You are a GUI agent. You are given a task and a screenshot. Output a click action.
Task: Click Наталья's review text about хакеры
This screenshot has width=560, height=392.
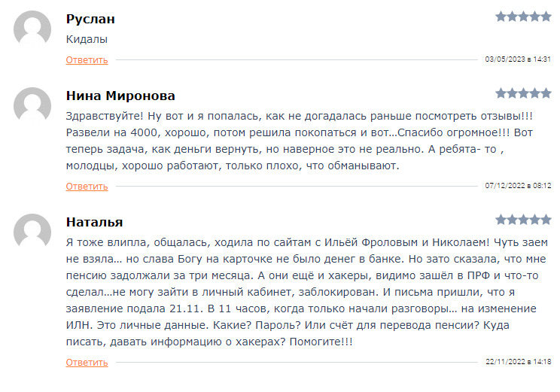[x=307, y=292]
